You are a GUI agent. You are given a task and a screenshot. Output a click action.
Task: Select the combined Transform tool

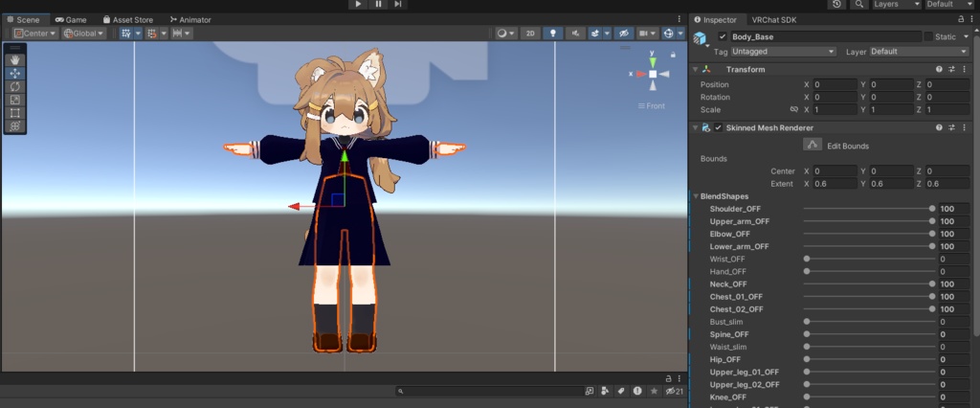pyautogui.click(x=15, y=125)
